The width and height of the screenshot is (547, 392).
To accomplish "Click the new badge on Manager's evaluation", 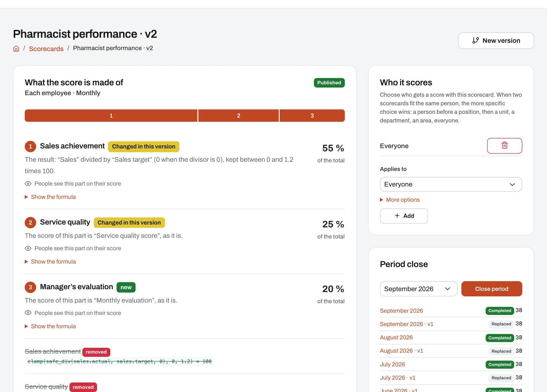I will 126,287.
